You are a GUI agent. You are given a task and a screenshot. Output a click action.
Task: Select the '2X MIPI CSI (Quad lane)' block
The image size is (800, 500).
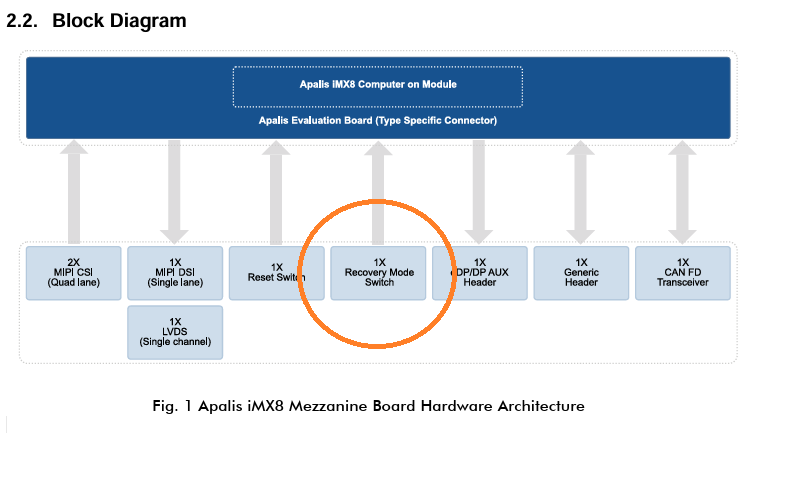pos(73,273)
